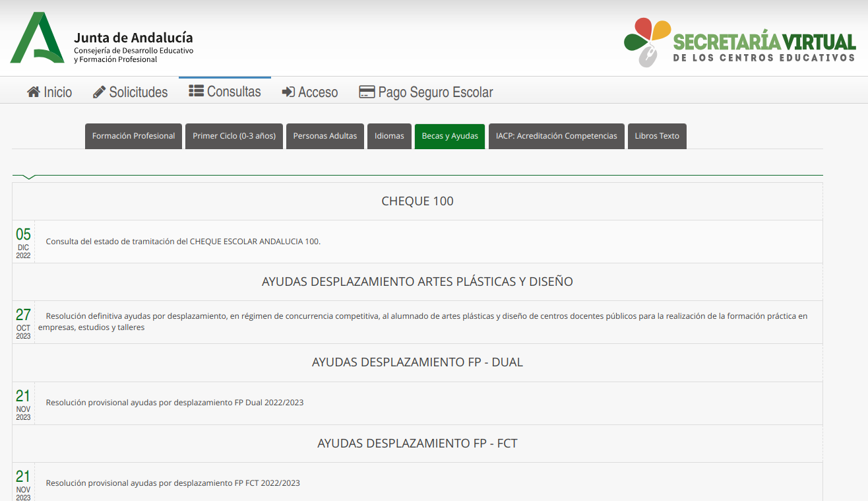Click the Secretaría Virtual logo
Image resolution: width=868 pixels, height=501 pixels.
739,42
